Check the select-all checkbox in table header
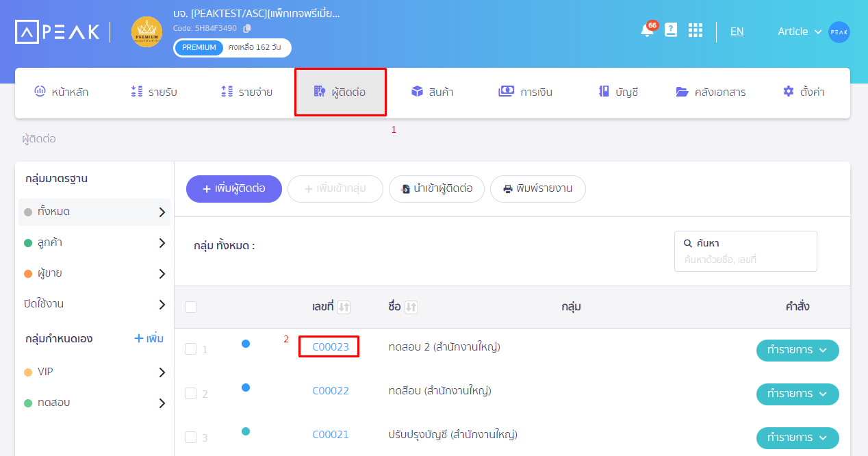This screenshot has height=456, width=868. 191,307
